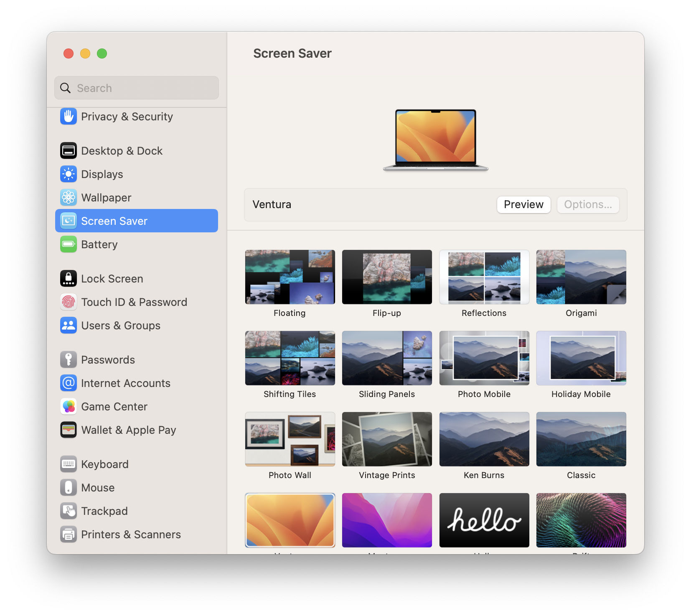
Task: Click the green Battery icon
Action: click(69, 244)
